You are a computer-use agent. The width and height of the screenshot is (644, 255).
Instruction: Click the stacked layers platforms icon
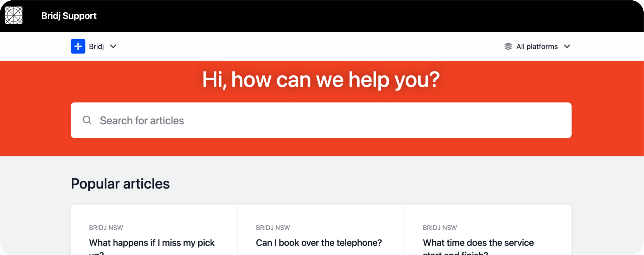click(x=508, y=46)
